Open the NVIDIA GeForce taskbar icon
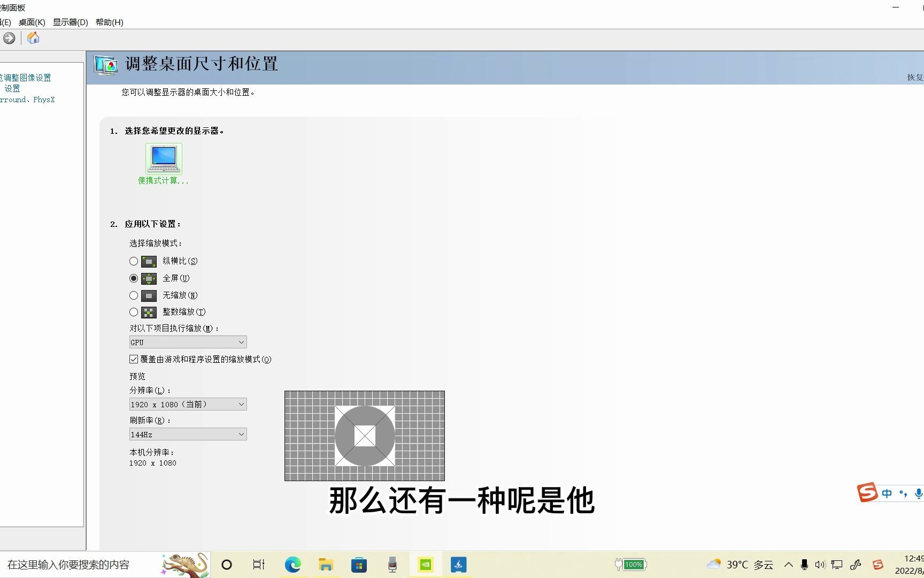This screenshot has width=924, height=578. tap(425, 565)
